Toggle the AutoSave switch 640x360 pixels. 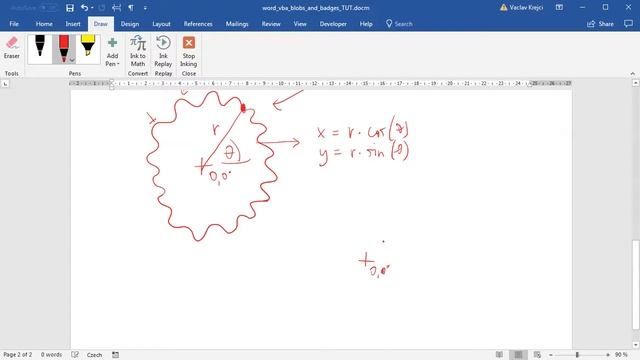tap(49, 8)
